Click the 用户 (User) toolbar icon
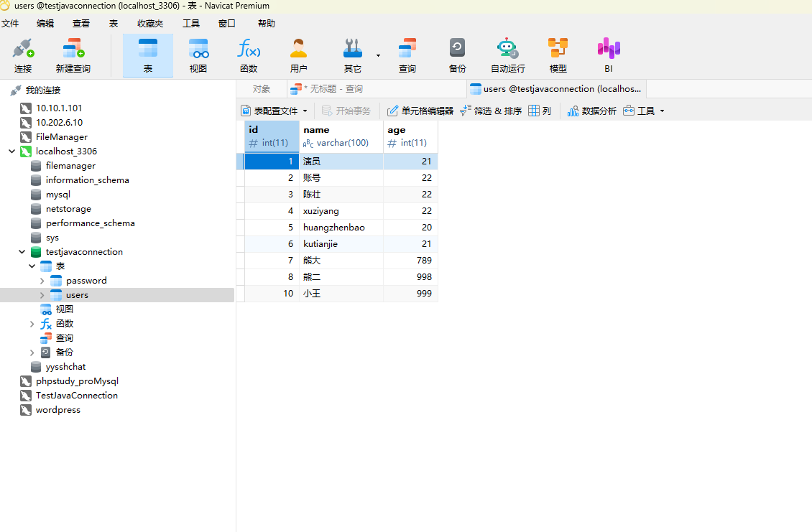 tap(299, 55)
